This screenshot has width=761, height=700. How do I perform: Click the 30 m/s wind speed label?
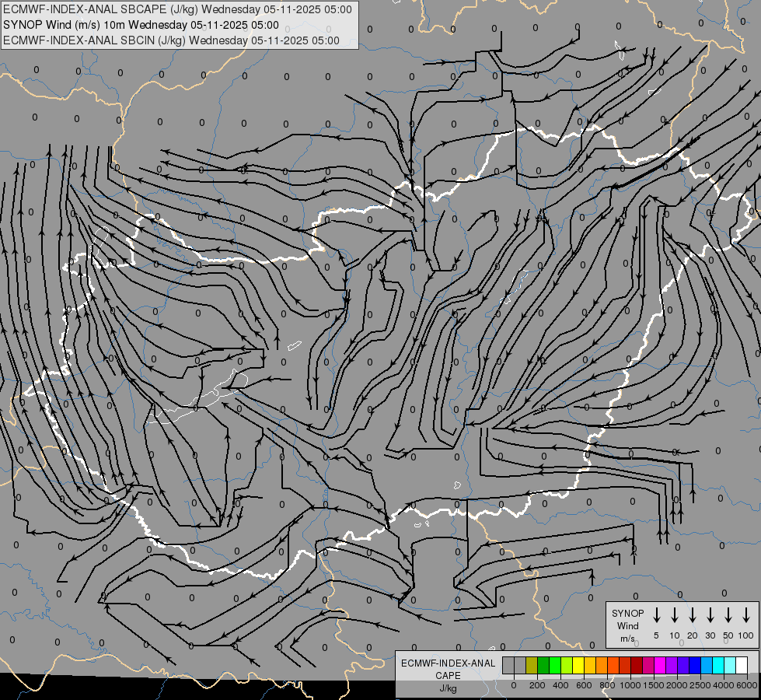click(x=710, y=635)
